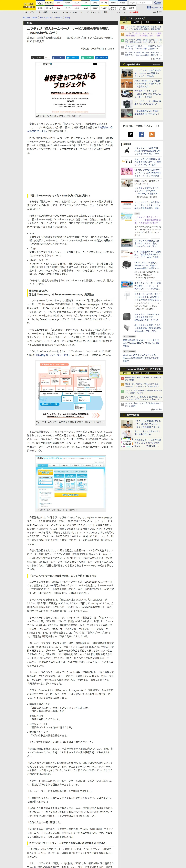Open 住民税 tax recommended article
186x868 pixels.
tap(147, 443)
